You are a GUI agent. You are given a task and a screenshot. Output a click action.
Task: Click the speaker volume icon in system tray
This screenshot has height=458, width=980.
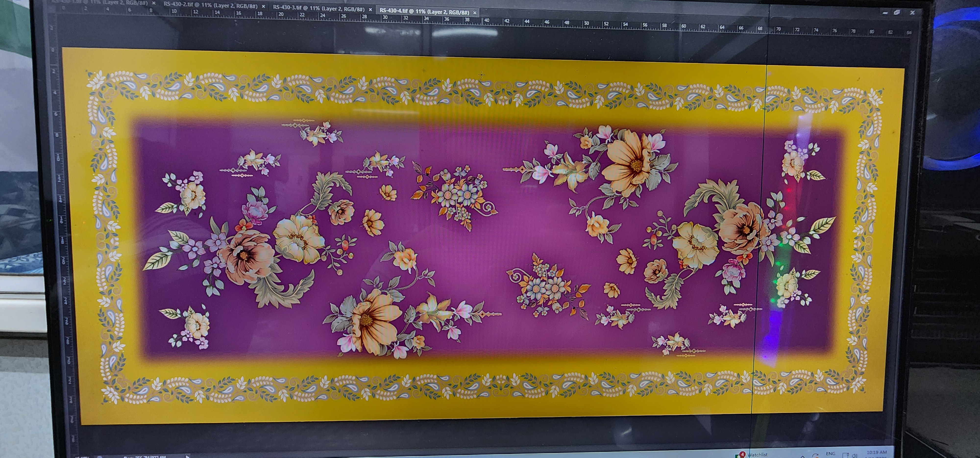[855, 455]
